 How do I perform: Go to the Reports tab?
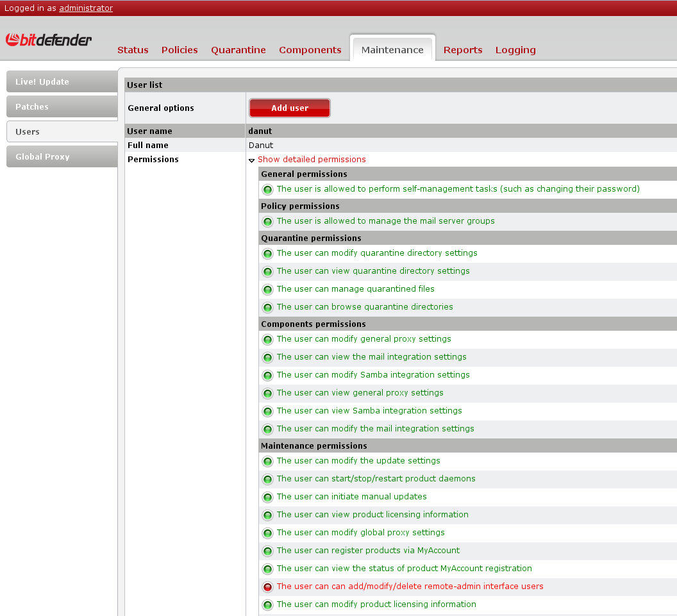point(463,50)
